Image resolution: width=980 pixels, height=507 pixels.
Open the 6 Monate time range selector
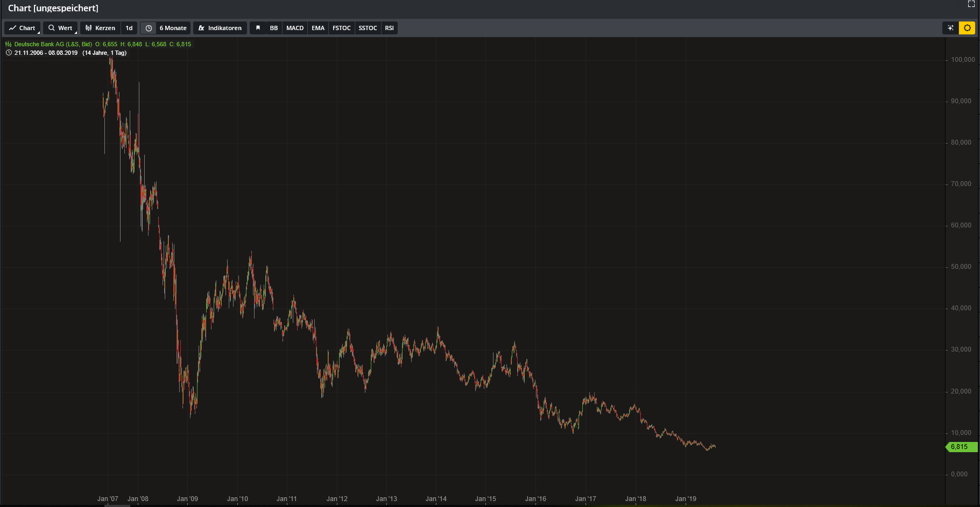tap(172, 28)
